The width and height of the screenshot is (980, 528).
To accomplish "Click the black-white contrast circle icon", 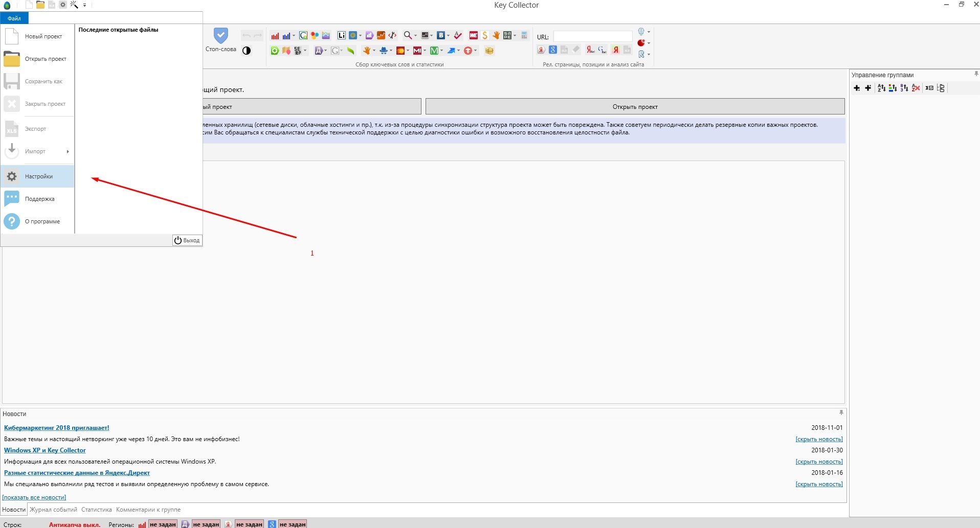I will pos(247,51).
